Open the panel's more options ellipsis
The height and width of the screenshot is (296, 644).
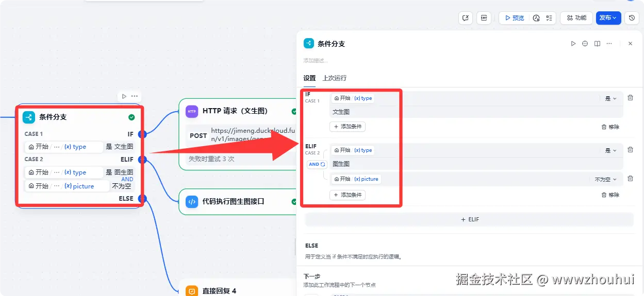click(x=609, y=44)
